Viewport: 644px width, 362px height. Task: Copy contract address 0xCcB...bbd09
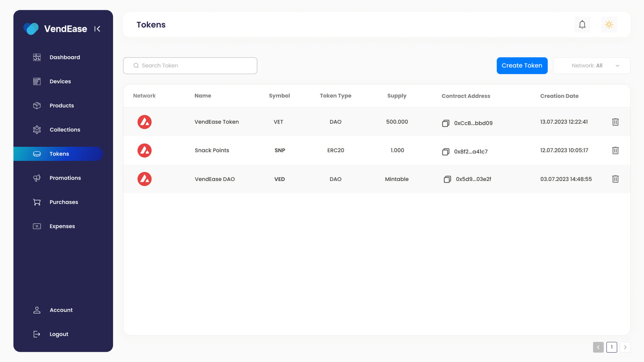tap(445, 123)
